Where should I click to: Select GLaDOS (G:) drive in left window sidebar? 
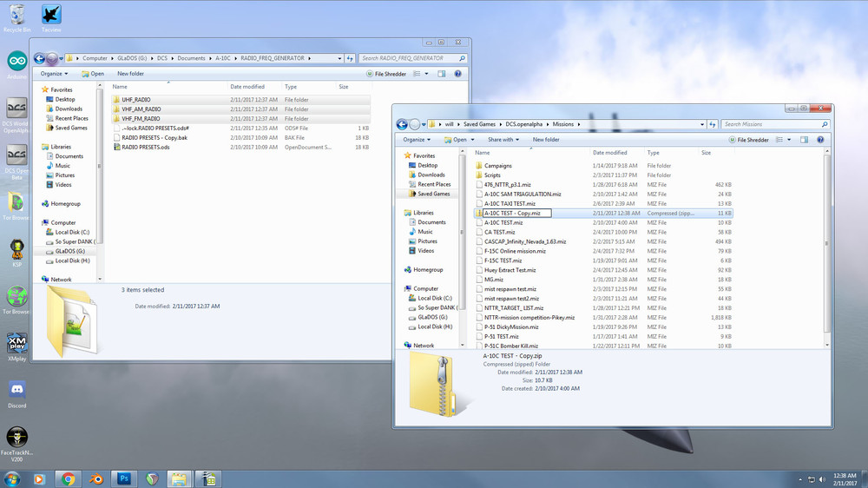pos(69,251)
